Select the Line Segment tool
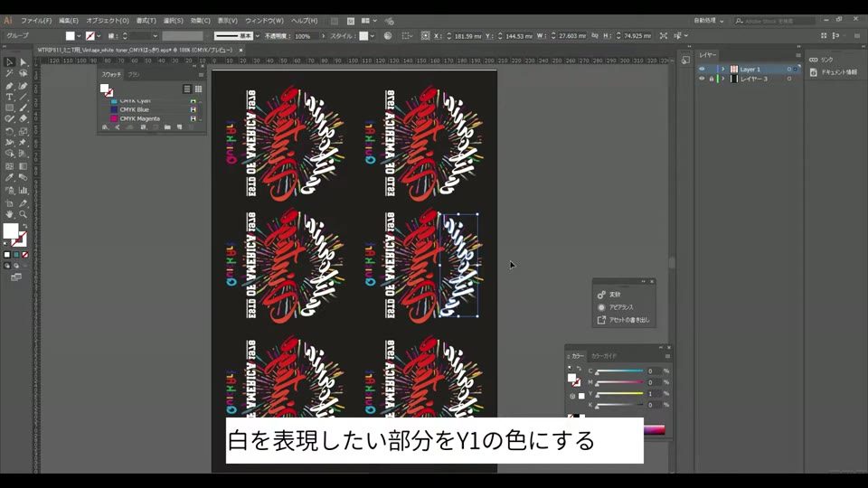Screen dimensions: 868x488 pos(24,97)
